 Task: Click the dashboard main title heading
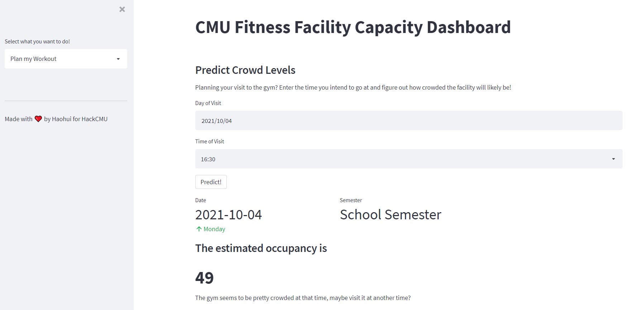(x=353, y=27)
